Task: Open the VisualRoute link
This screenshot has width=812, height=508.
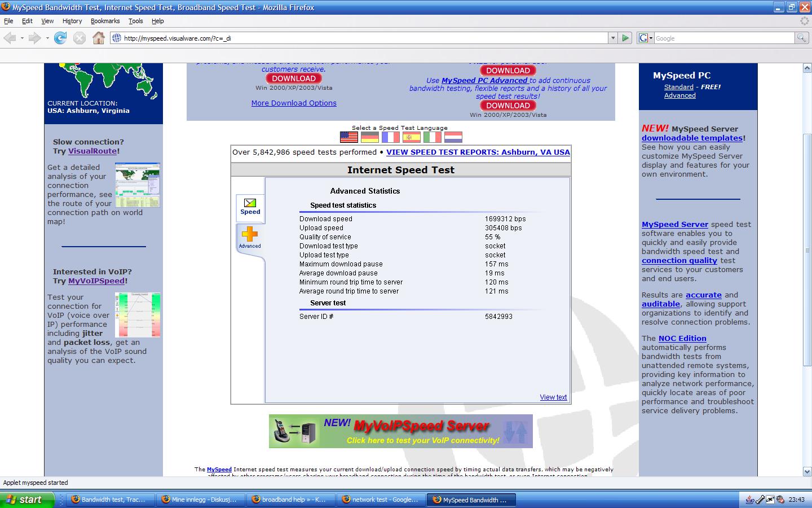Action: [92, 151]
